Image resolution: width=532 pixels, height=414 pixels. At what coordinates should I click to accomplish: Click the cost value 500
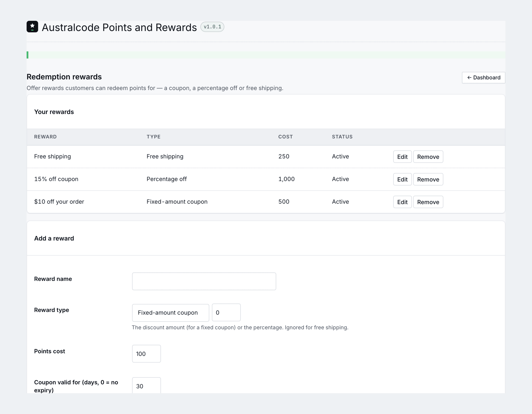tap(284, 202)
